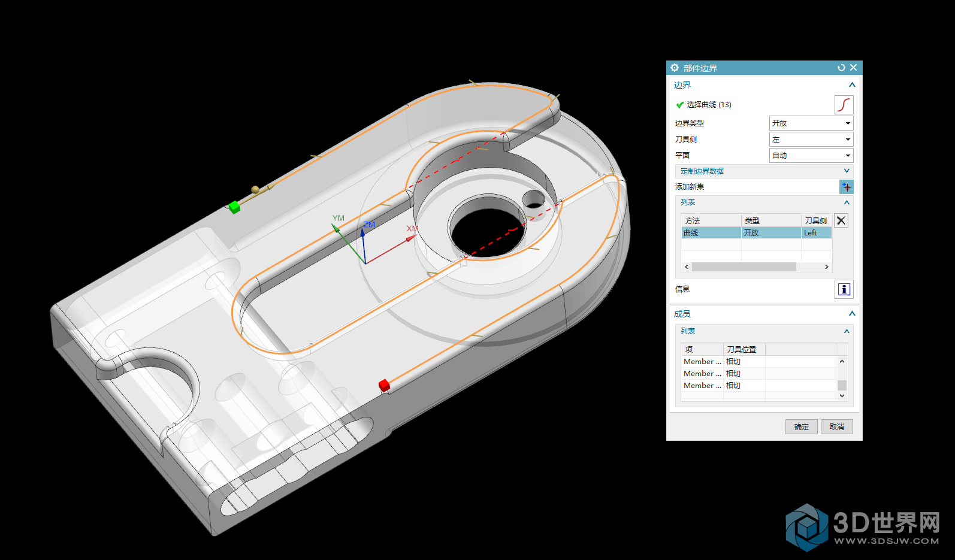Viewport: 955px width, 560px height.
Task: Click the select curve icon beside 选择曲线
Action: tap(844, 105)
